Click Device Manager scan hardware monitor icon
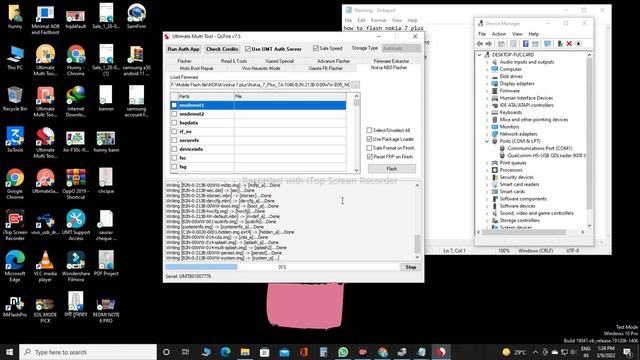640x360 pixels. tap(547, 44)
